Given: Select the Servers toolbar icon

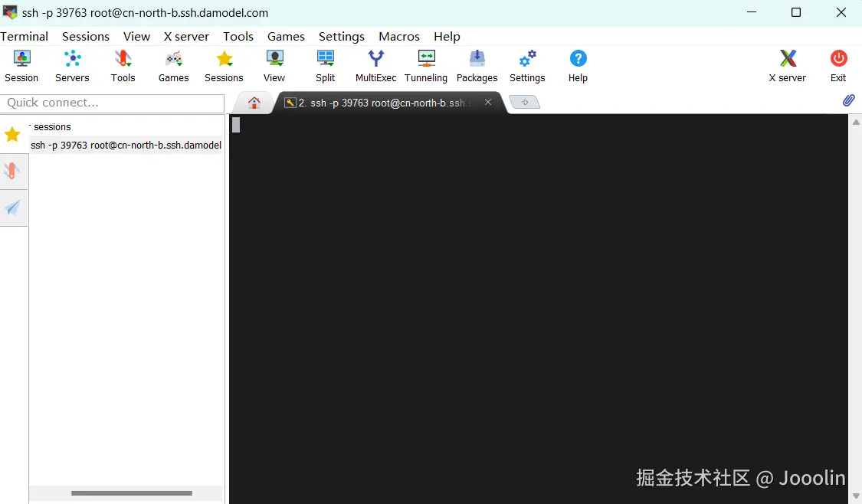Looking at the screenshot, I should [72, 65].
